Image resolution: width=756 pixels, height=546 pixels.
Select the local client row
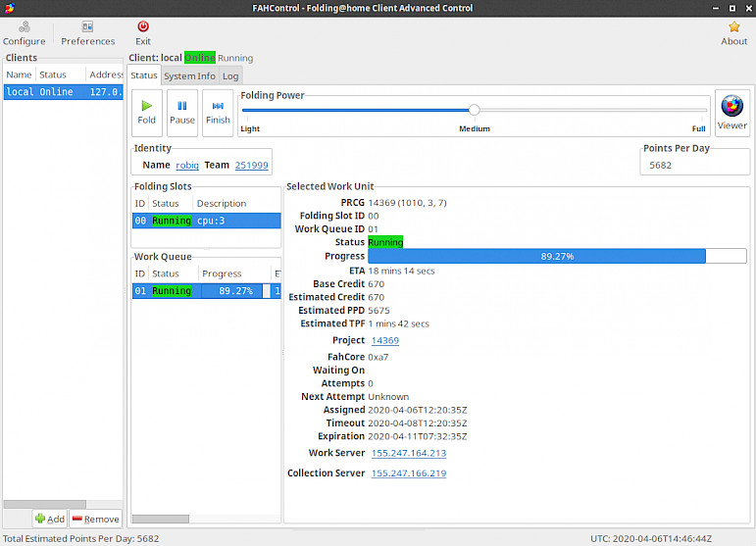[x=63, y=91]
